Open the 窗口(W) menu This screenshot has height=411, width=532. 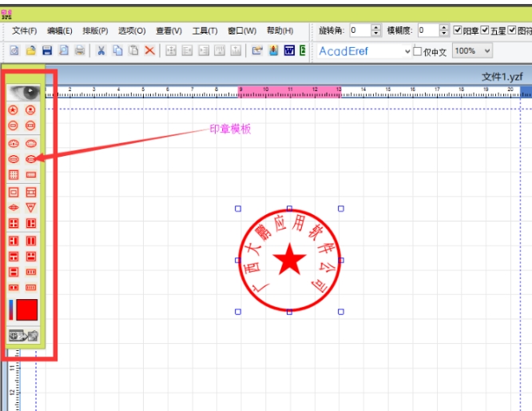[x=242, y=31]
